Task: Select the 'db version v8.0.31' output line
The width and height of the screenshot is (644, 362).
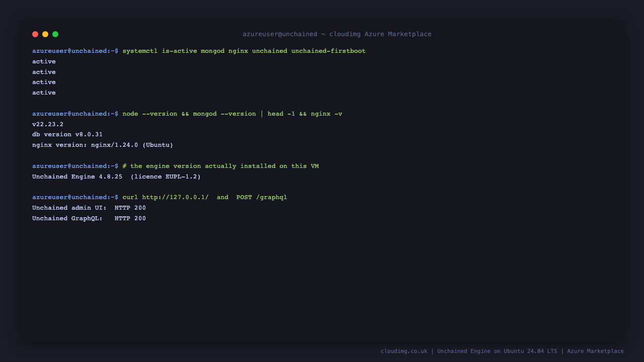Action: [67, 135]
